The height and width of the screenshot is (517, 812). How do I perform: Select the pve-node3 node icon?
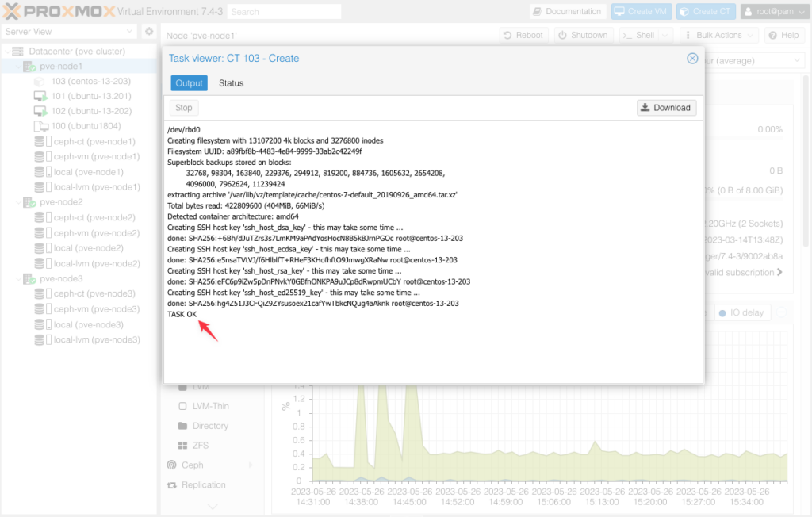coord(29,278)
